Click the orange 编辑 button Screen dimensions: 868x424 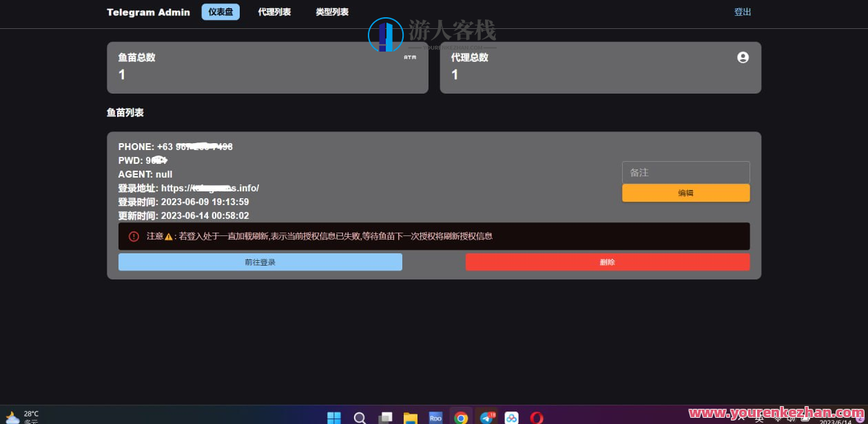pyautogui.click(x=685, y=193)
